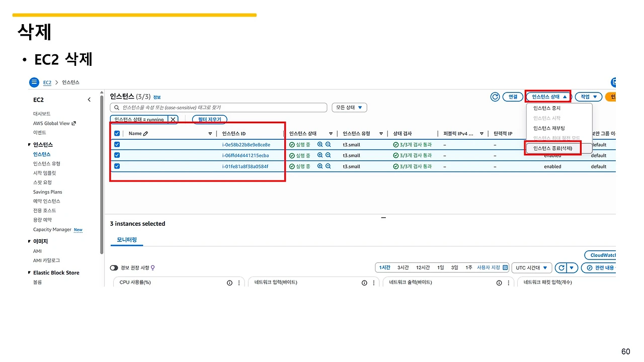The height and width of the screenshot is (362, 644).
Task: Uncheck the row for instance i-06ffd4d441215ecba
Action: [x=117, y=156]
